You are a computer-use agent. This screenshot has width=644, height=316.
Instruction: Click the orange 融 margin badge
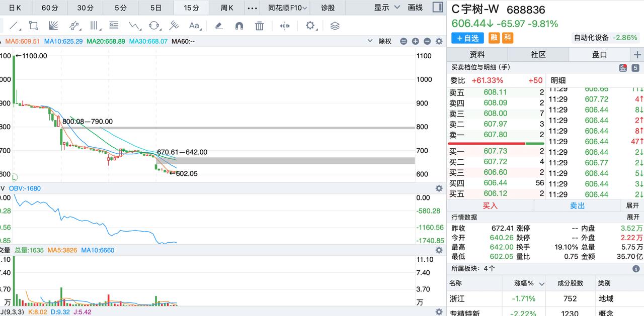click(494, 37)
